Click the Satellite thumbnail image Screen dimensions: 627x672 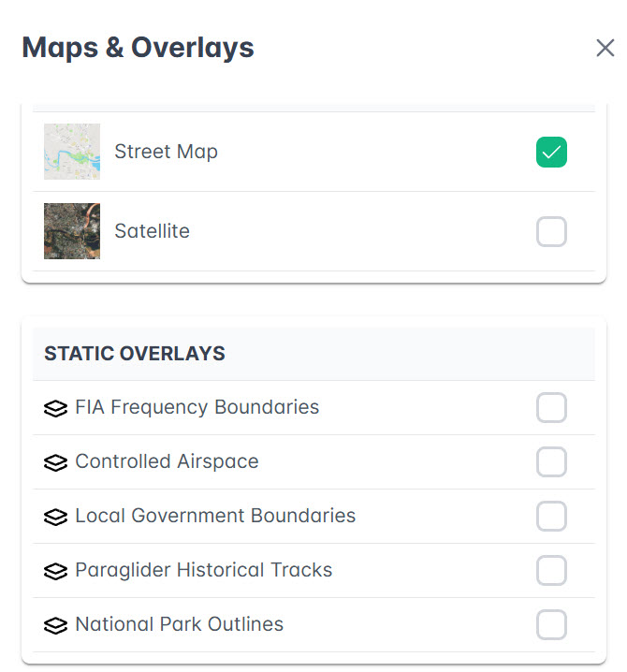[72, 231]
